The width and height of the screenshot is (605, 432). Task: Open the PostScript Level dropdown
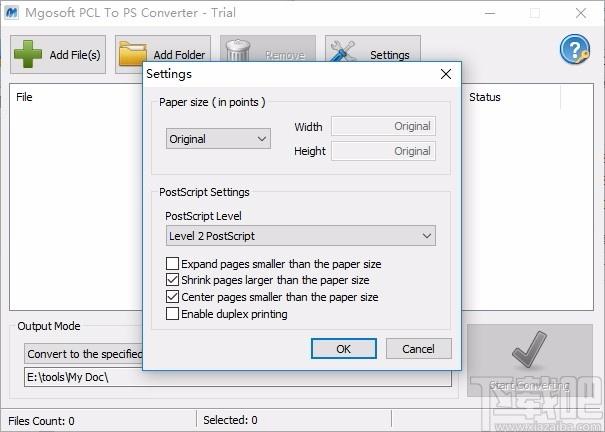(301, 236)
